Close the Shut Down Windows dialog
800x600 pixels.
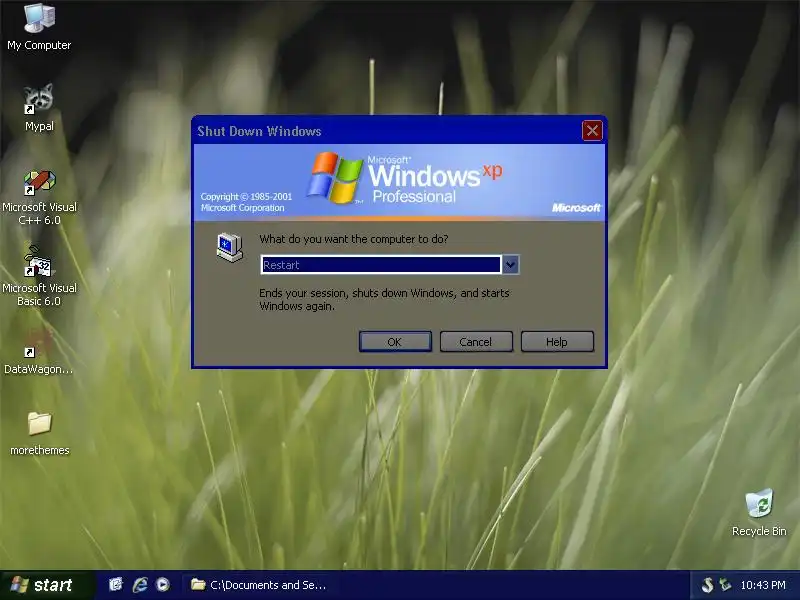592,131
